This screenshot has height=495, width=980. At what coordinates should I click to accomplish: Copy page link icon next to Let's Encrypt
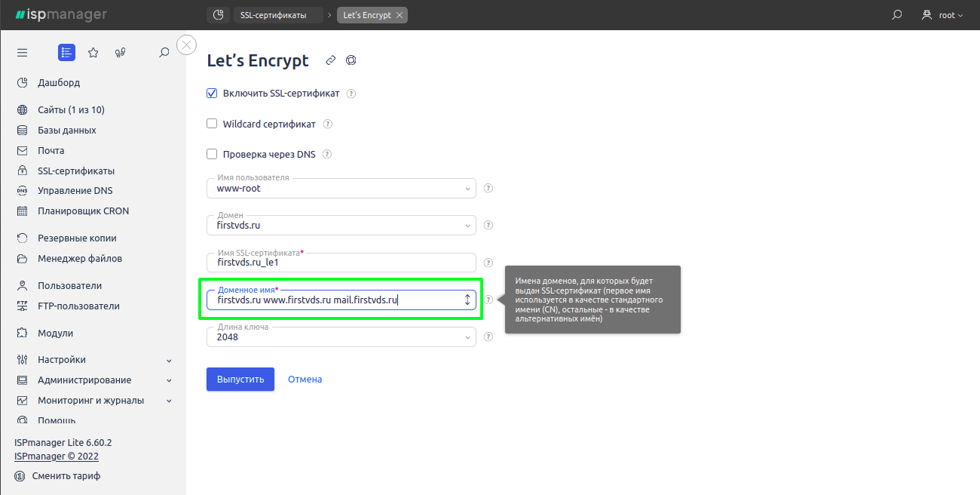tap(330, 60)
